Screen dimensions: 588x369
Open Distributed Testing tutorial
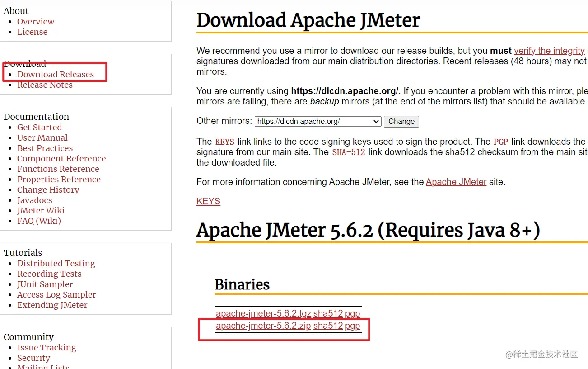pos(56,264)
